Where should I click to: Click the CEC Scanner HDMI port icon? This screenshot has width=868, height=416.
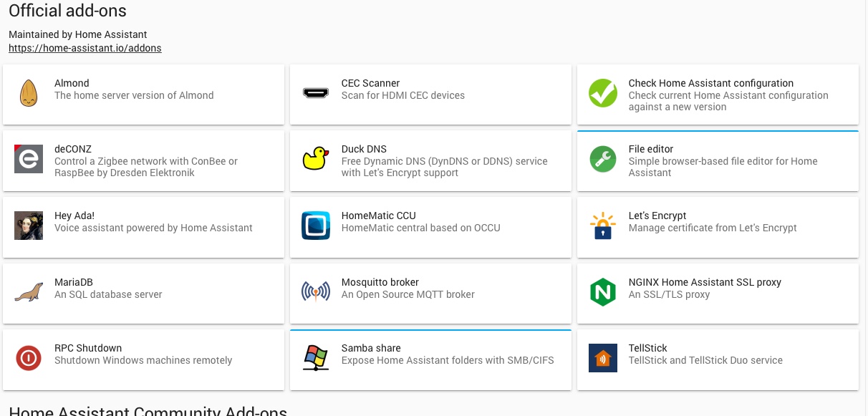click(316, 93)
